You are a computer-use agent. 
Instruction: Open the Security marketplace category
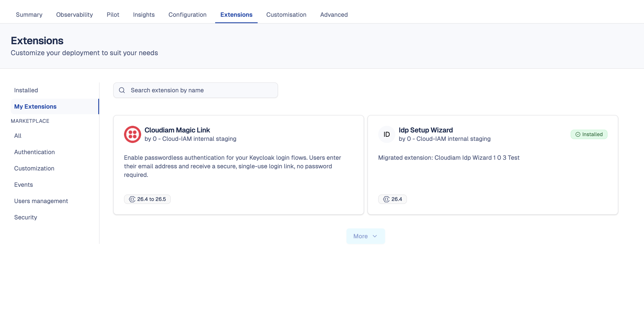tap(25, 217)
